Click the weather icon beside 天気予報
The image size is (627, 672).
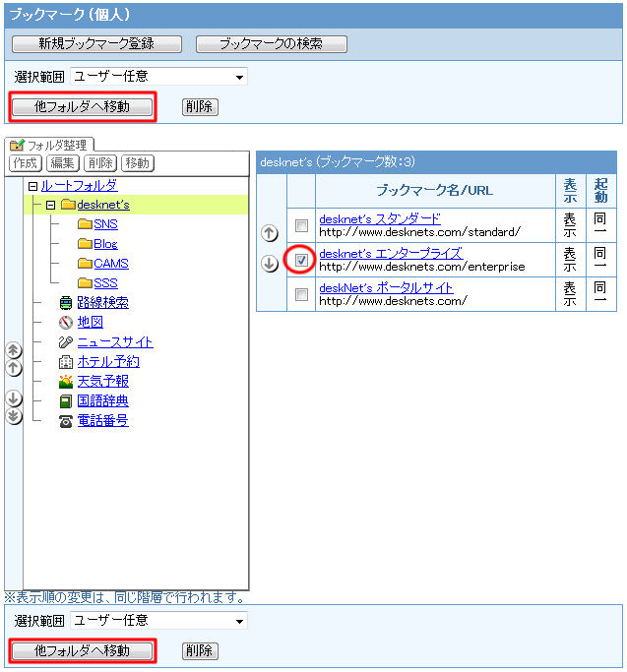click(66, 382)
